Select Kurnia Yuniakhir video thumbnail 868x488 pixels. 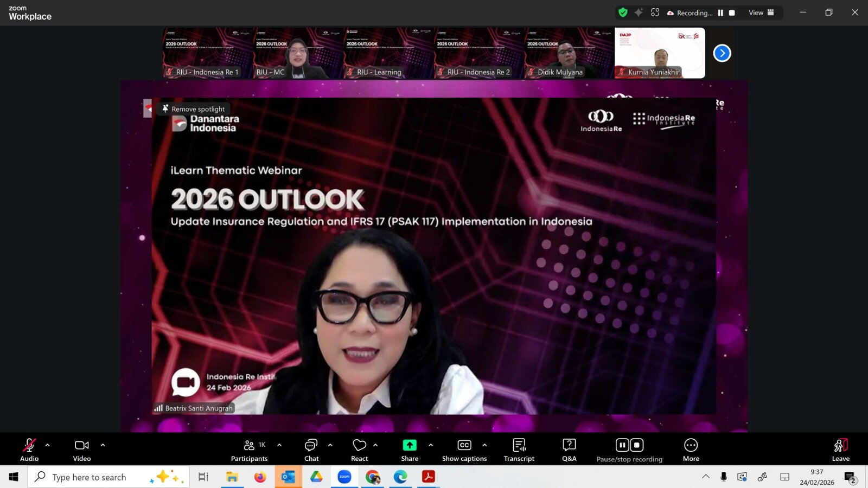point(660,53)
